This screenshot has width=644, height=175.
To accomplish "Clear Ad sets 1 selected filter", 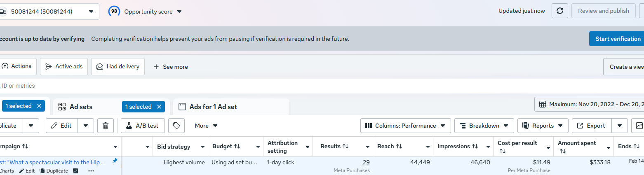I will [159, 107].
